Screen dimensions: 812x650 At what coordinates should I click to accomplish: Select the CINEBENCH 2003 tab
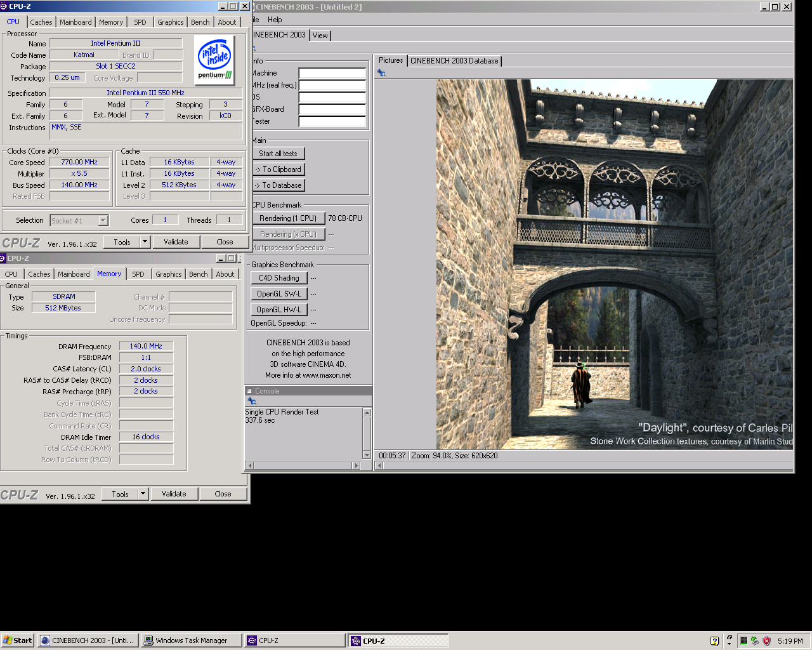pos(279,35)
